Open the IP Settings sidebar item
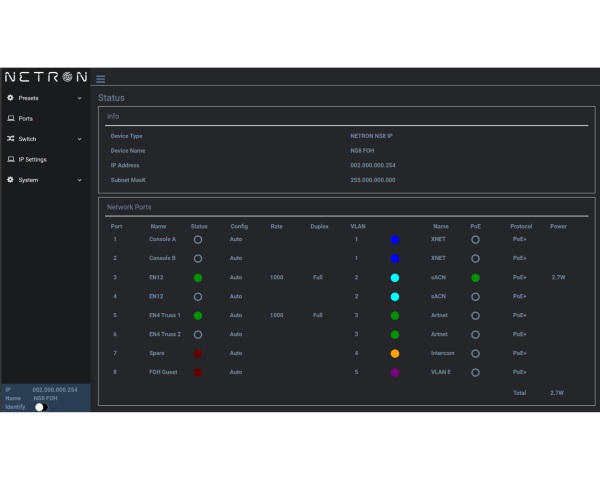Image resolution: width=600 pixels, height=480 pixels. coord(45,159)
